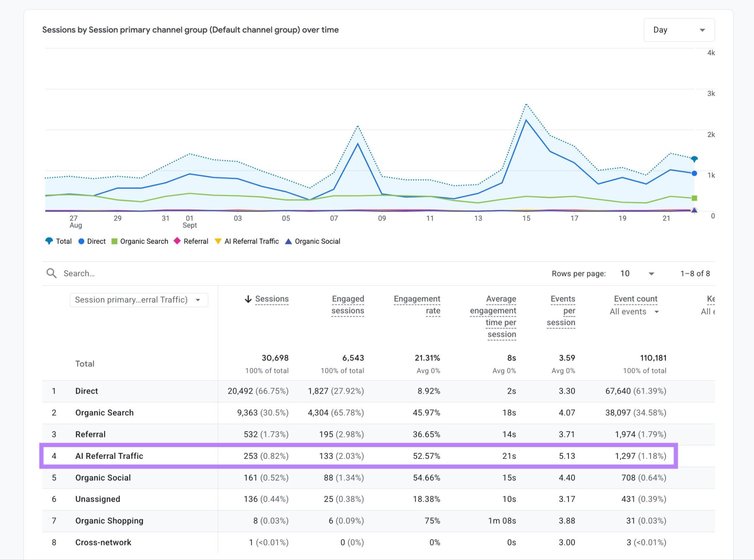Image resolution: width=754 pixels, height=560 pixels.
Task: Select the Unassigned row label
Action: coord(98,499)
